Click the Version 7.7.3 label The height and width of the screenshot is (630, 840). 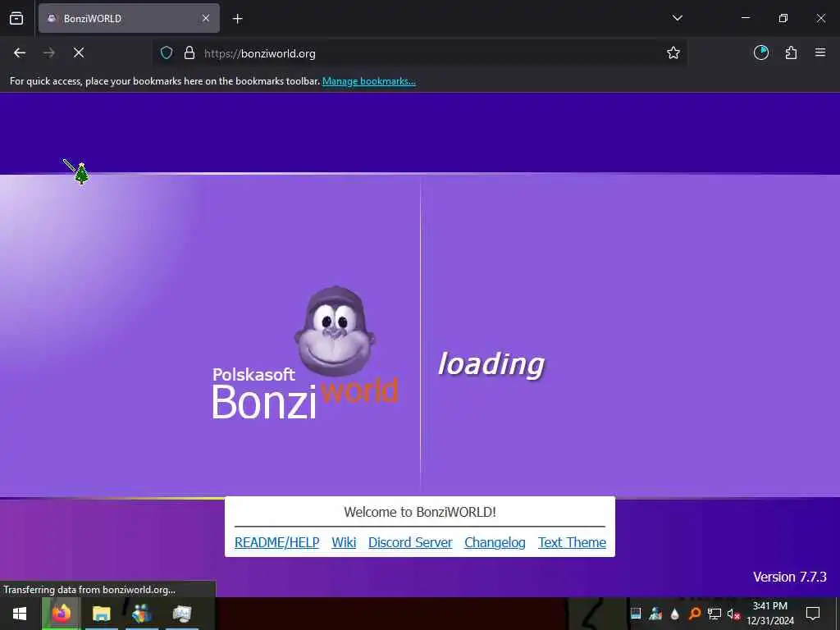click(x=790, y=577)
